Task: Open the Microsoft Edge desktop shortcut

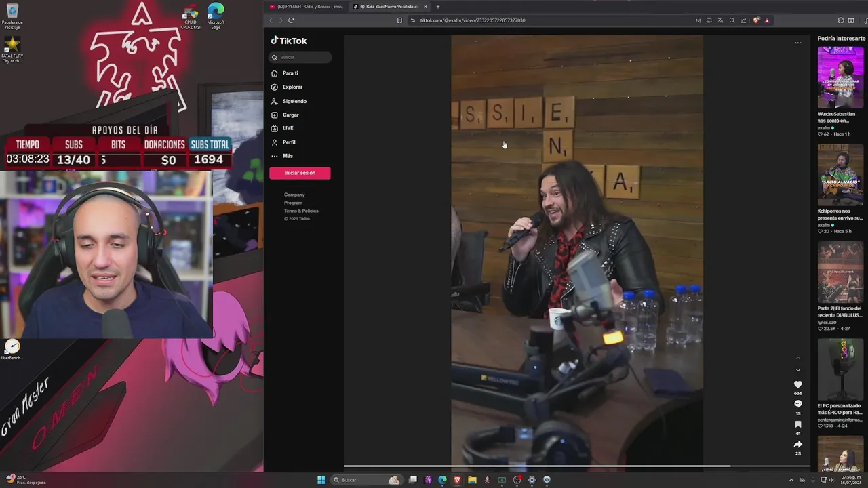Action: [x=216, y=16]
